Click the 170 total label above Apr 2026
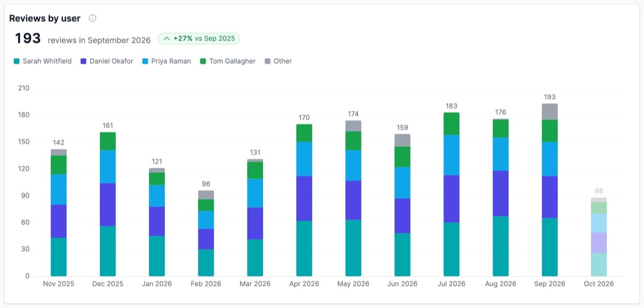Image resolution: width=644 pixels, height=308 pixels. (x=304, y=118)
